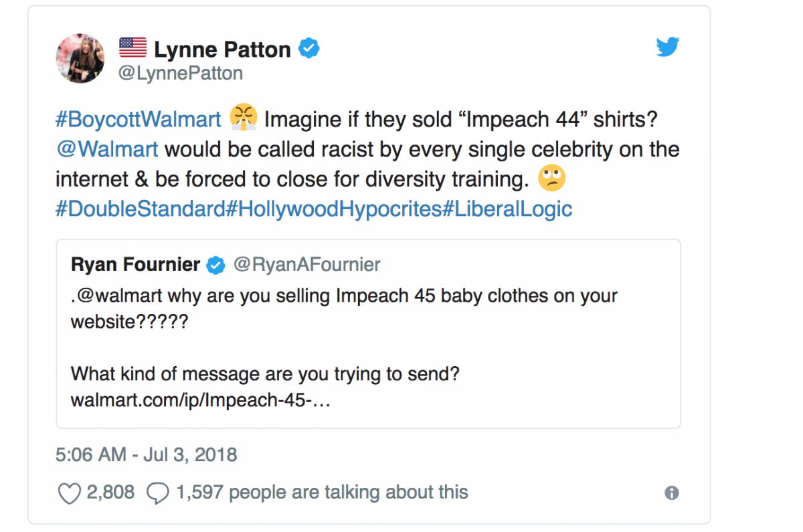803x532 pixels.
Task: Open the @Walmart mention link
Action: (x=107, y=149)
